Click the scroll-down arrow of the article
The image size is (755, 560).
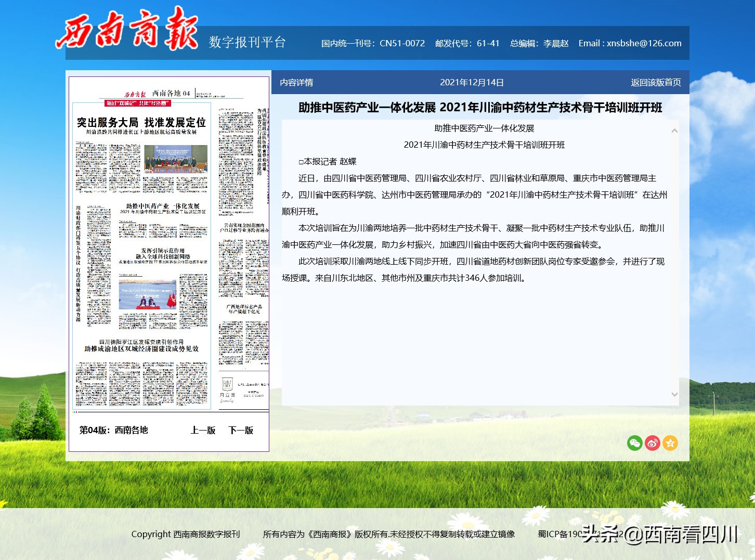(674, 395)
